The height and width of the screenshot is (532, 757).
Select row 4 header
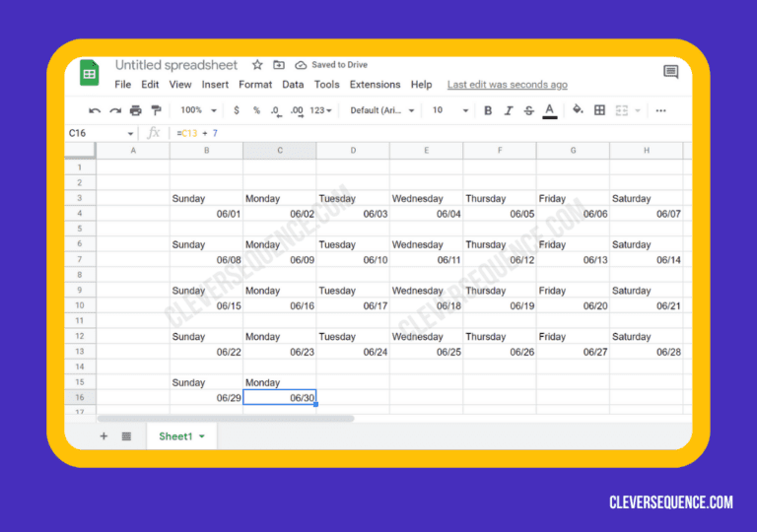point(80,214)
